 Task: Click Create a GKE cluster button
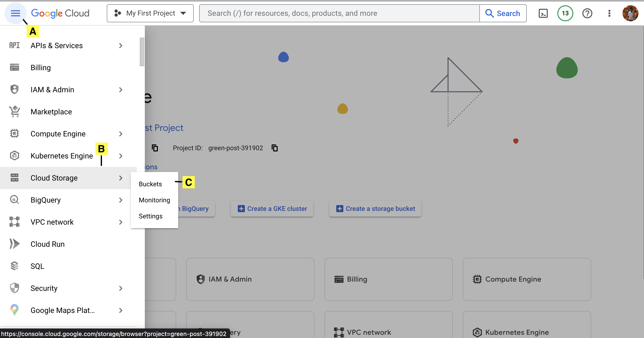tap(272, 209)
